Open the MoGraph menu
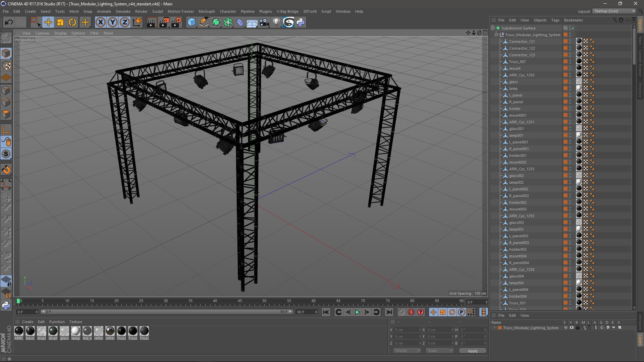Image resolution: width=644 pixels, height=362 pixels. [x=207, y=11]
